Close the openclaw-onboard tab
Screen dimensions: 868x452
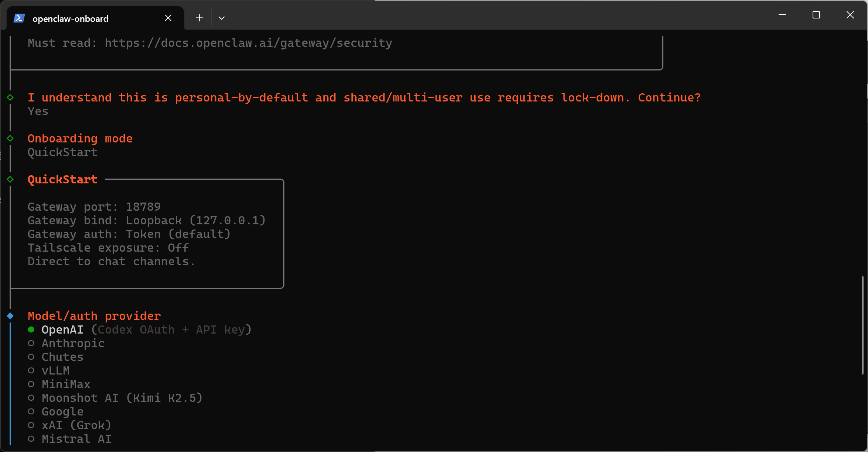168,18
